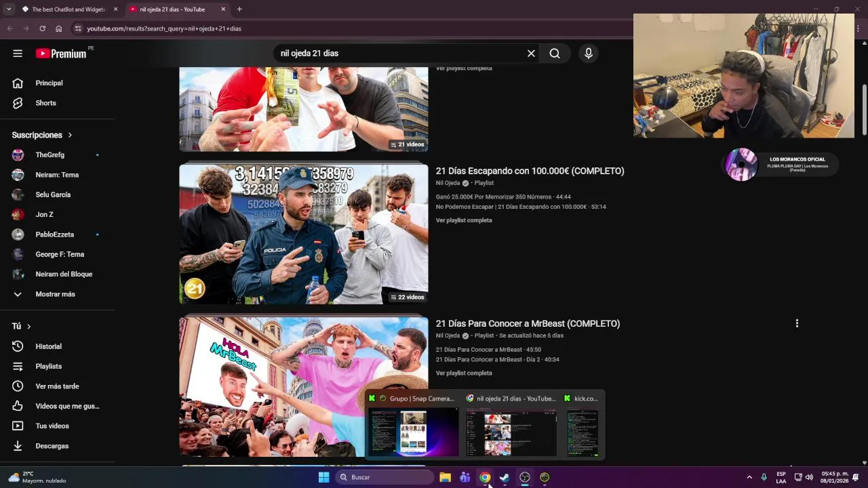Select Grupo Snap Camera window preview
Screen dimensions: 868x488
[x=412, y=425]
